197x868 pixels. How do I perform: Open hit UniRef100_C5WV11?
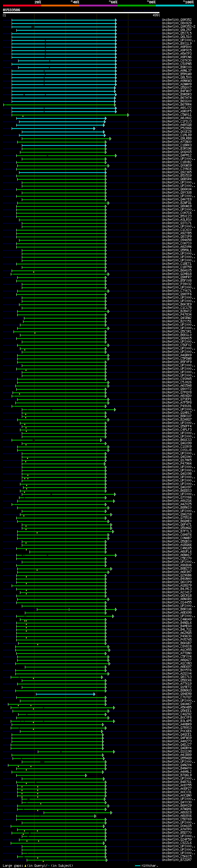coord(177,115)
